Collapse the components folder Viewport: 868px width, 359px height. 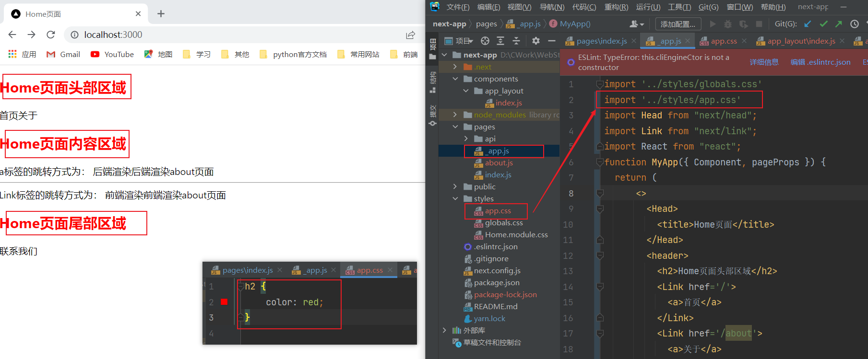tap(455, 79)
